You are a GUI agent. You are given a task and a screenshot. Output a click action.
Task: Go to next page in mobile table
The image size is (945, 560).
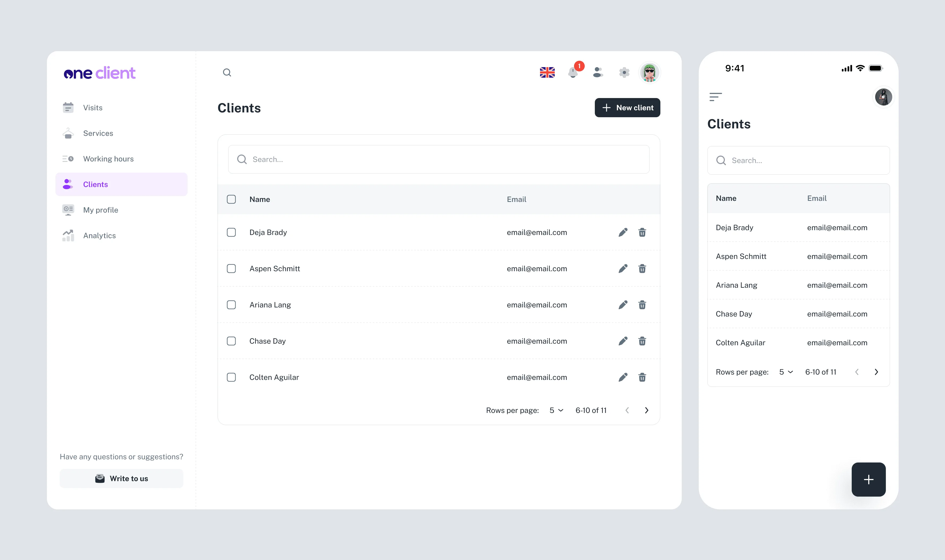876,372
